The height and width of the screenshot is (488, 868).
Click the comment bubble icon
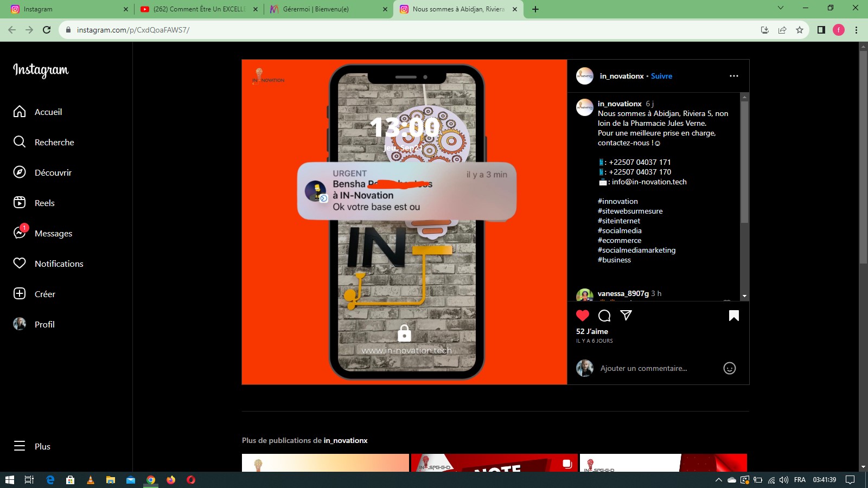point(604,316)
